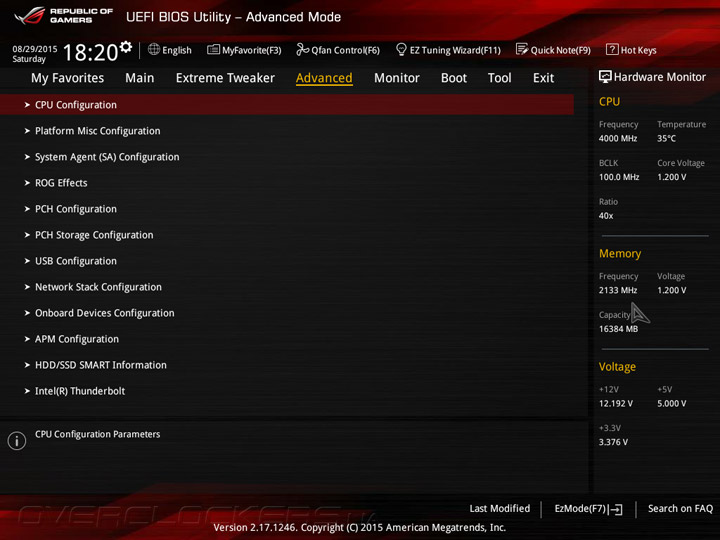
Task: Click Search on FAQ
Action: tap(680, 509)
